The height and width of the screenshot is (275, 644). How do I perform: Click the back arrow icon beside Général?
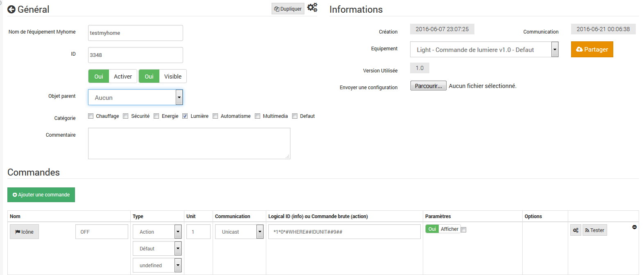11,9
